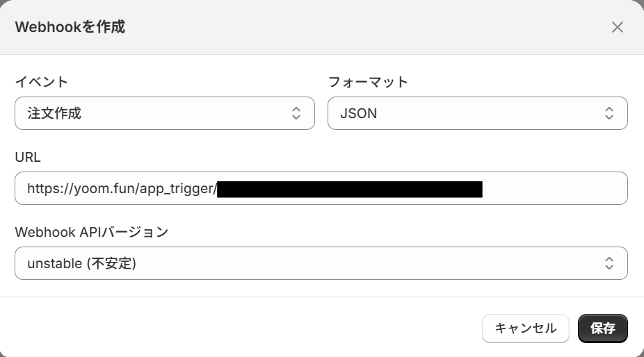Click the Webhookを作成 dialog title

(70, 28)
